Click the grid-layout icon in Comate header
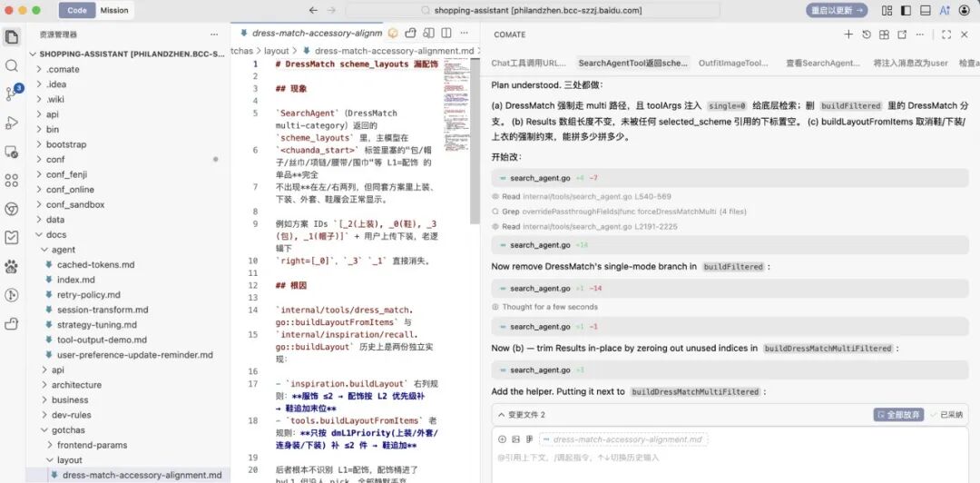The width and height of the screenshot is (980, 483). pos(884,34)
